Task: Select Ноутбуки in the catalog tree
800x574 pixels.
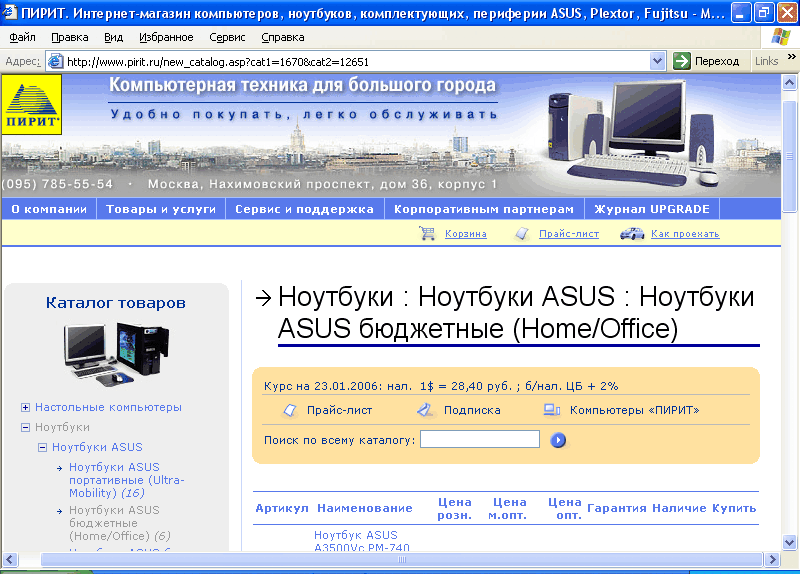Action: pos(62,427)
